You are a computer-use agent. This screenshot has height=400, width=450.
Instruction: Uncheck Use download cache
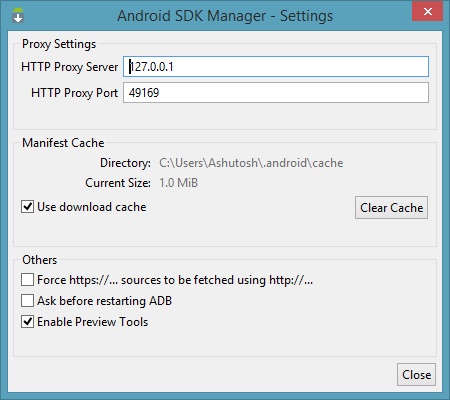27,207
